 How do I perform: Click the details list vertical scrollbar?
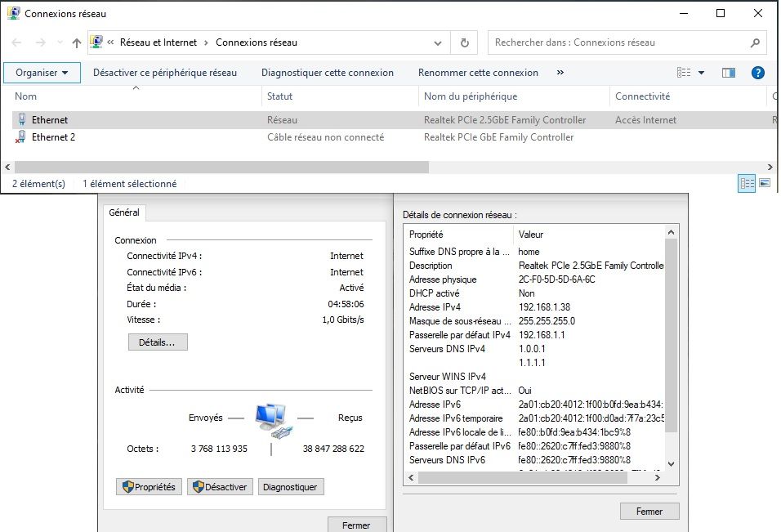point(672,335)
